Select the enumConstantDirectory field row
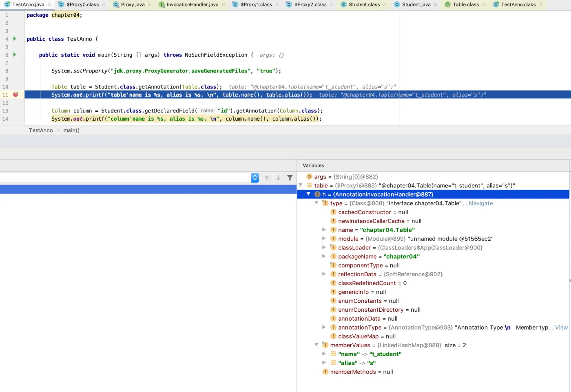 433,310
